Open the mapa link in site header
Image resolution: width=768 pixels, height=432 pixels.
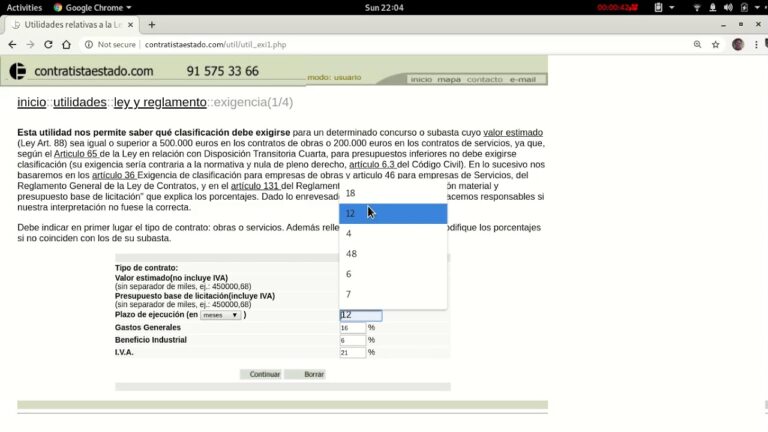tap(449, 79)
